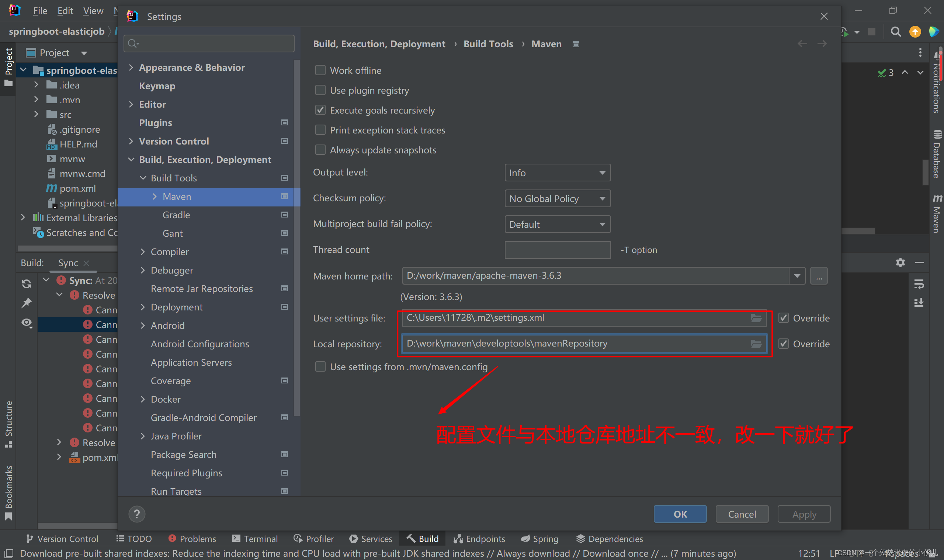Click the Thread count input field
Image resolution: width=944 pixels, height=560 pixels.
point(557,250)
